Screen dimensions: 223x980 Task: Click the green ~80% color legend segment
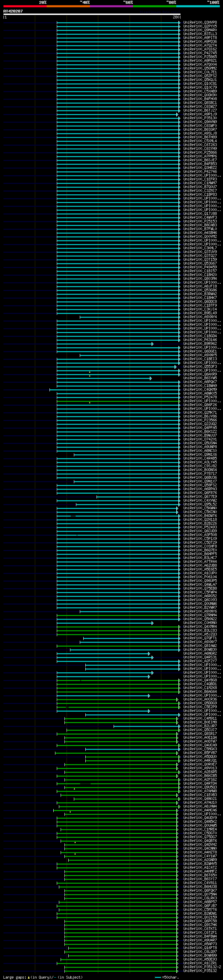pyautogui.click(x=155, y=6)
